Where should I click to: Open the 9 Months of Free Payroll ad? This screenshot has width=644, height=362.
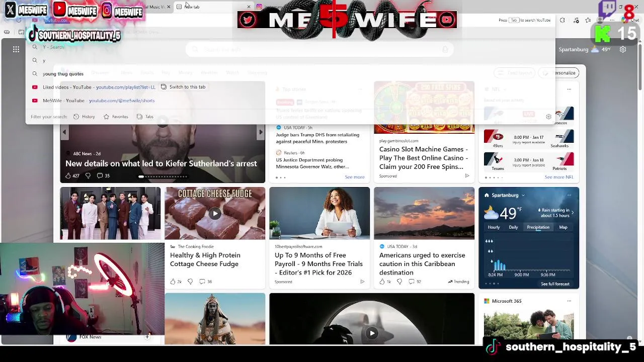[x=318, y=263]
